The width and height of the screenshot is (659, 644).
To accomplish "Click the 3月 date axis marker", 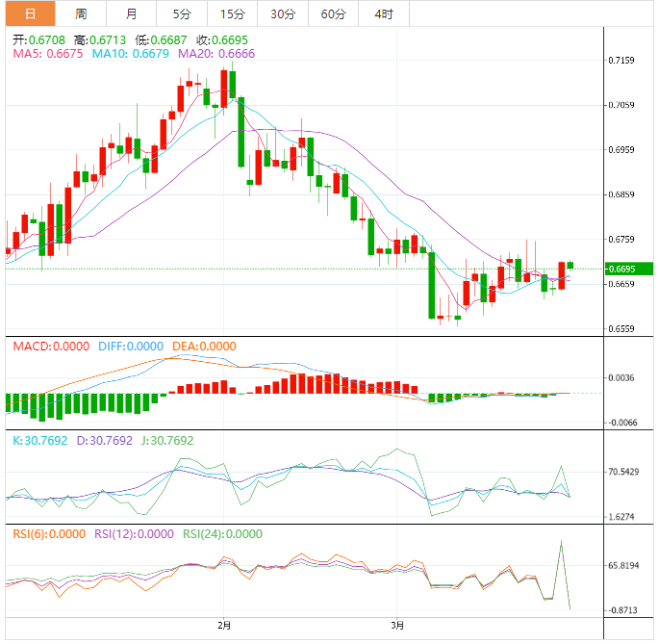I will pos(397,625).
